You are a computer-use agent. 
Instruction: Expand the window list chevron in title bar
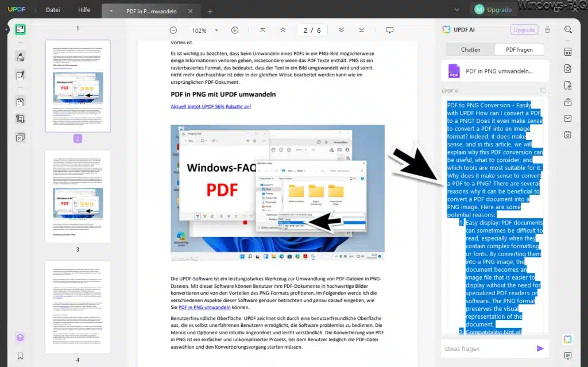coord(457,10)
